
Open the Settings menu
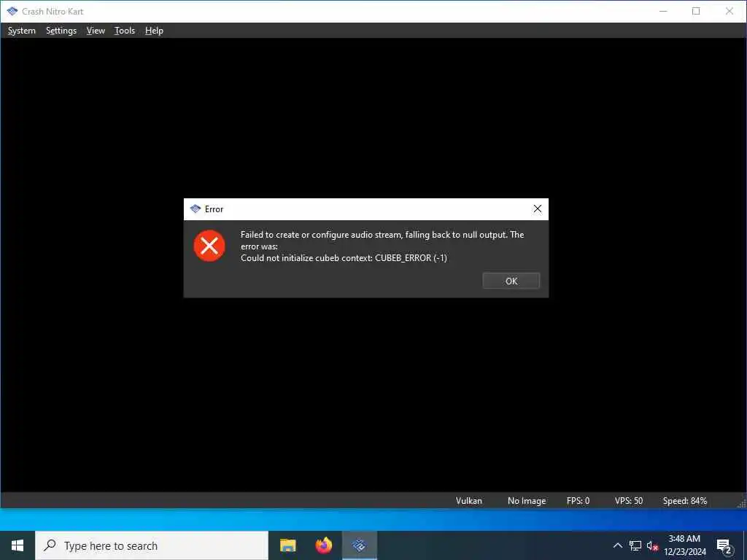(x=61, y=31)
